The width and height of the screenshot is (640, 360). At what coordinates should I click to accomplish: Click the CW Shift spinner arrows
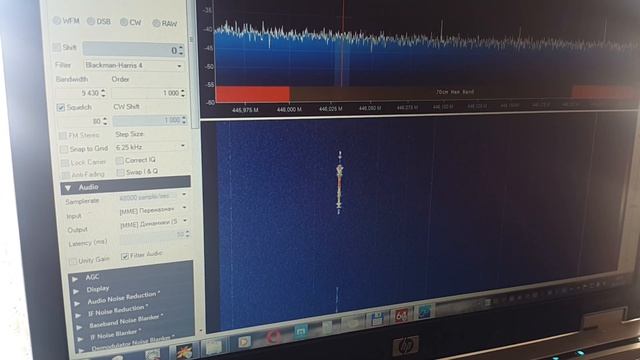(x=184, y=120)
